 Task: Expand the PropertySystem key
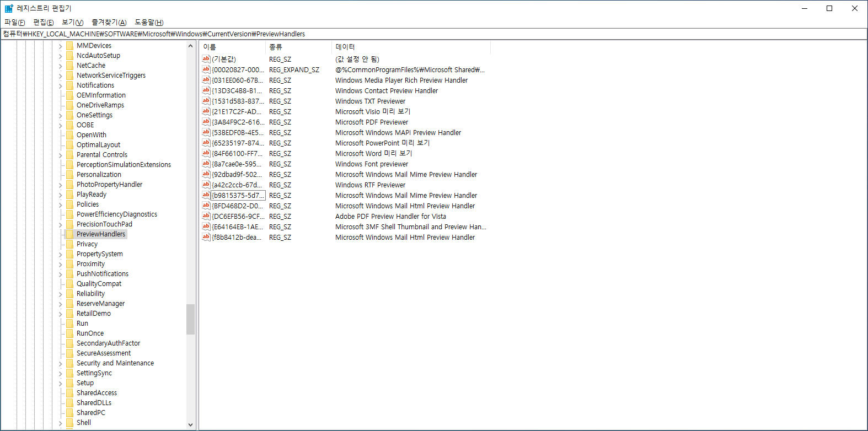tap(61, 254)
